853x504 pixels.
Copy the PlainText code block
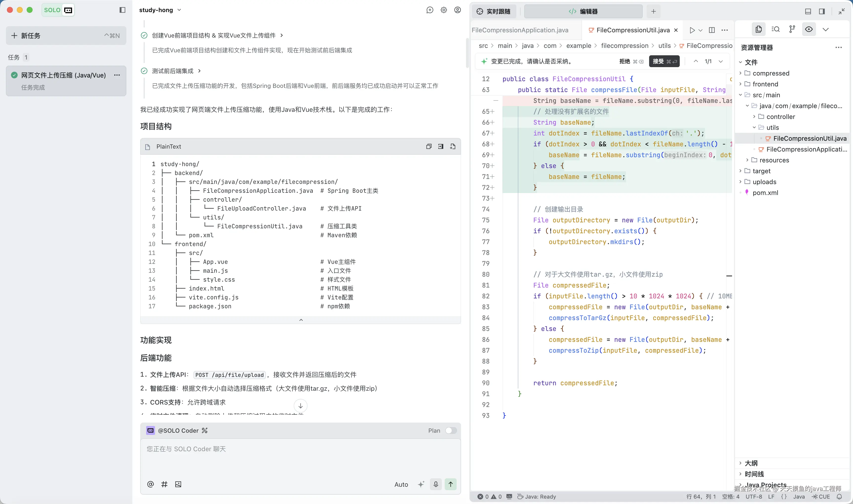coord(429,146)
